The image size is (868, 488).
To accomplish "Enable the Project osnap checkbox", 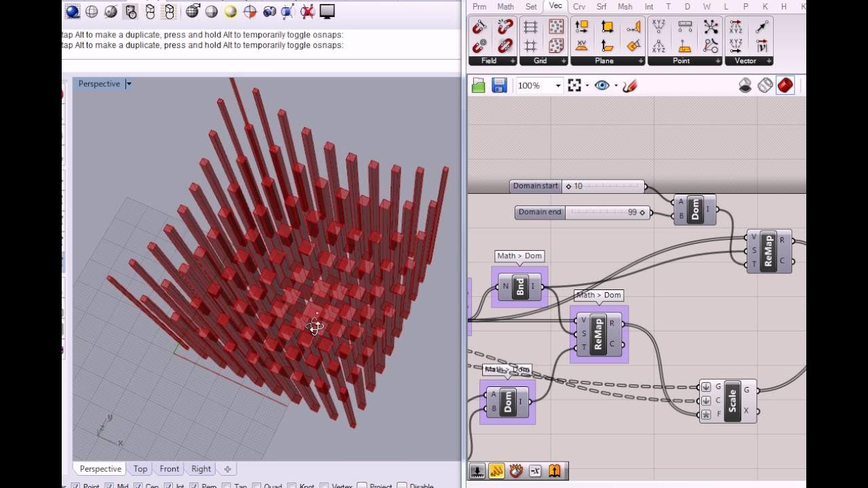I will point(362,486).
